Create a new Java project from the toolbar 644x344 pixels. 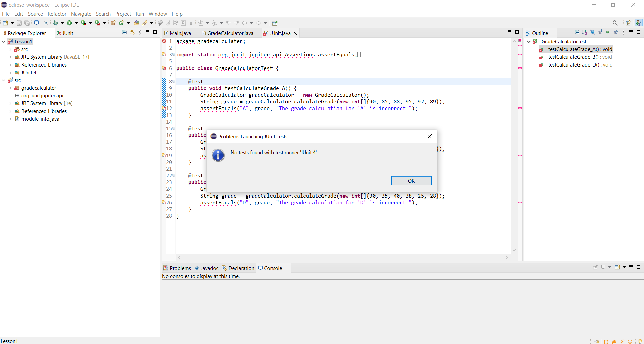tap(113, 23)
